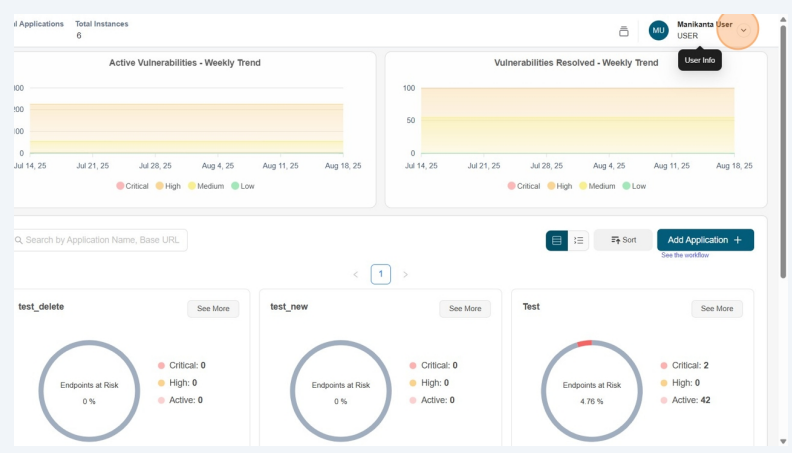
Task: Click the search magnifier icon
Action: click(x=19, y=240)
